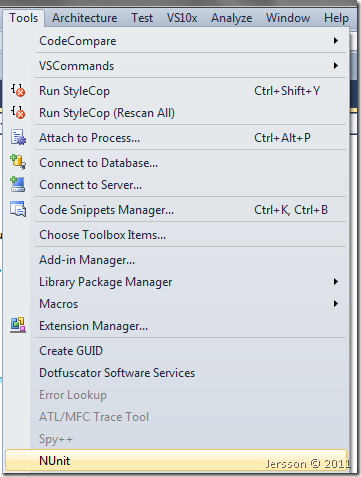Click the Run StyleCop (Rescan All) icon
361x477 pixels.
pos(18,112)
